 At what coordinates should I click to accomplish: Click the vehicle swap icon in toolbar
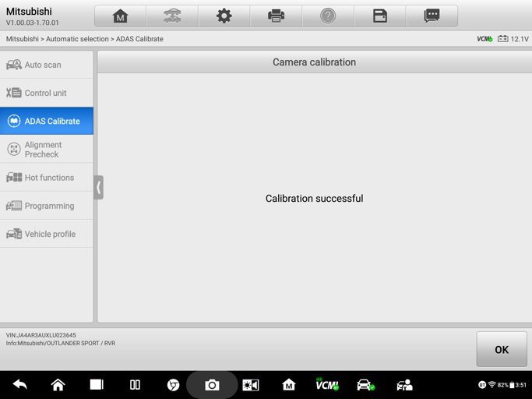(172, 16)
